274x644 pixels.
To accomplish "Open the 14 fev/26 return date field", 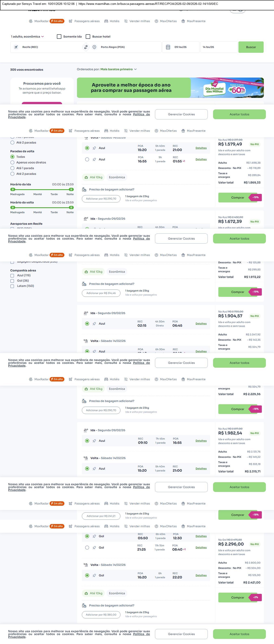I will click(x=219, y=47).
